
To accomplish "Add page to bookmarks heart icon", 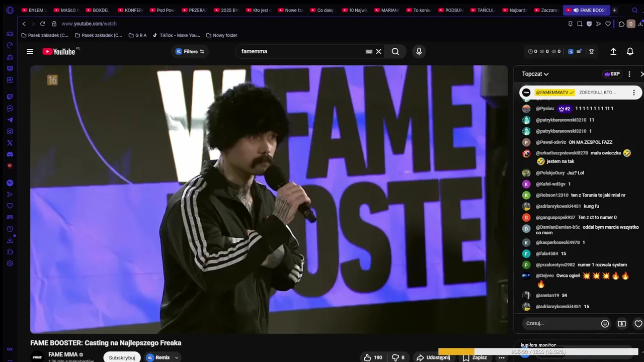I will click(x=608, y=24).
